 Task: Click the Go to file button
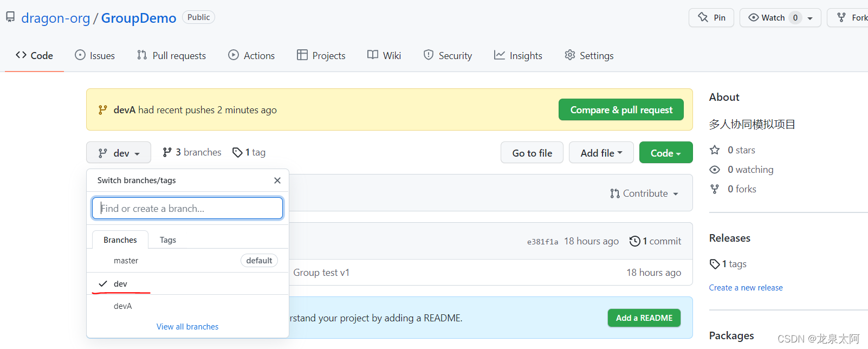[x=532, y=153]
